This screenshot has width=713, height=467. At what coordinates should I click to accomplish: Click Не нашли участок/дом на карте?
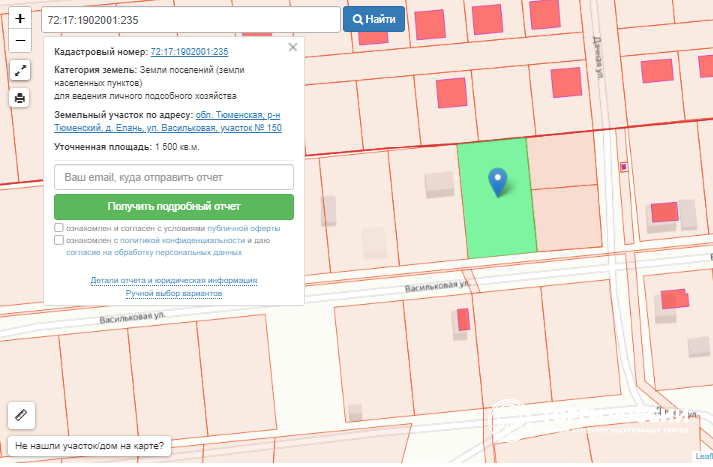pyautogui.click(x=90, y=446)
